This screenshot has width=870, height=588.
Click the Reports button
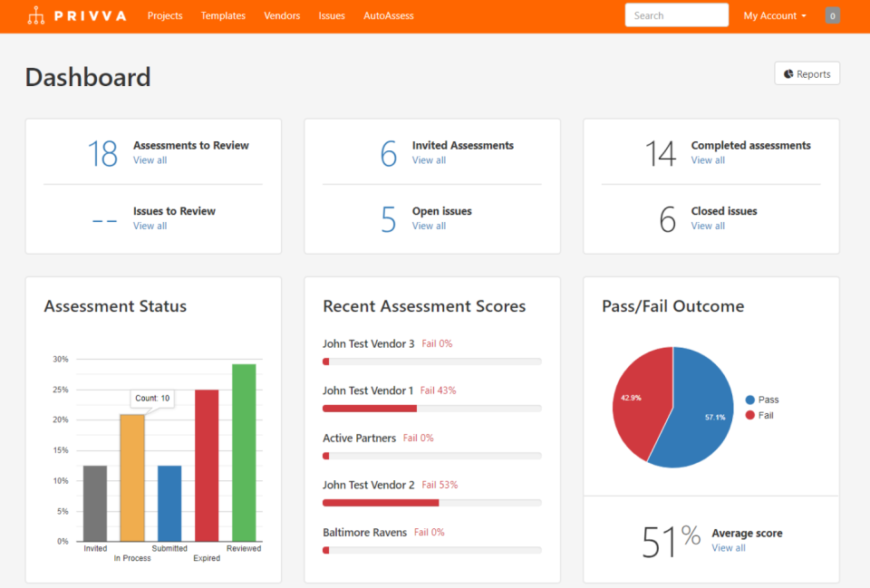coord(807,73)
